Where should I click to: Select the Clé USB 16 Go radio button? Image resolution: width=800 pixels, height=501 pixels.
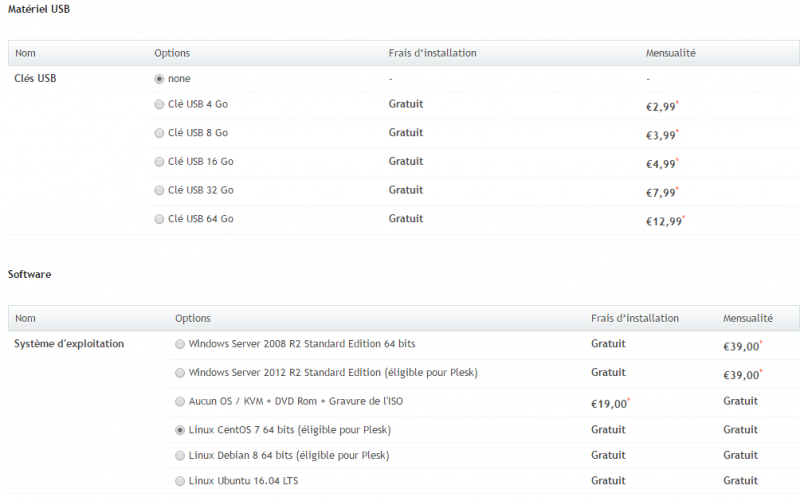(159, 162)
